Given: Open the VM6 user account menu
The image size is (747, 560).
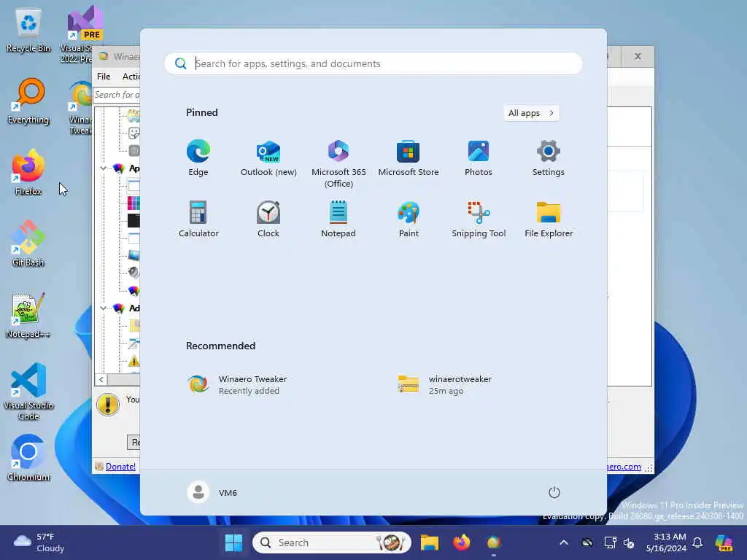Looking at the screenshot, I should 212,492.
